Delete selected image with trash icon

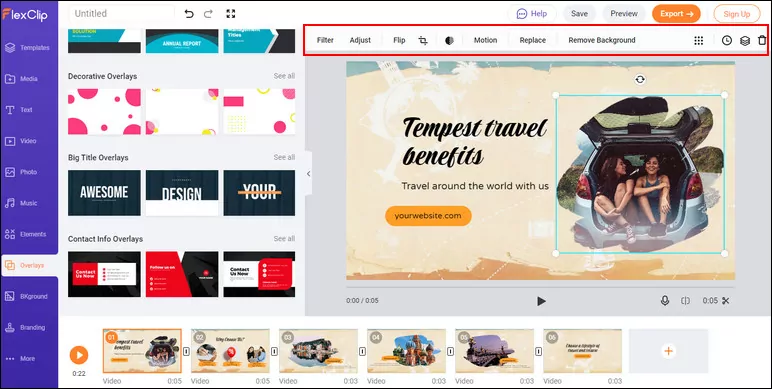[762, 40]
